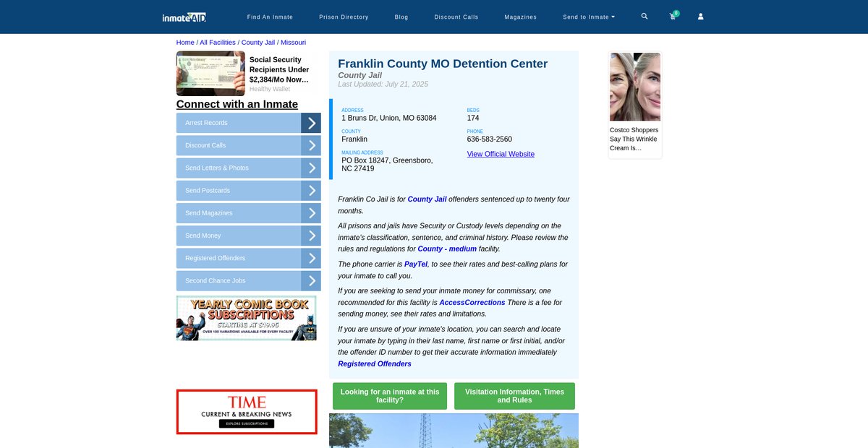The width and height of the screenshot is (868, 448).
Task: Click the County Jail breadcrumb link
Action: point(258,43)
